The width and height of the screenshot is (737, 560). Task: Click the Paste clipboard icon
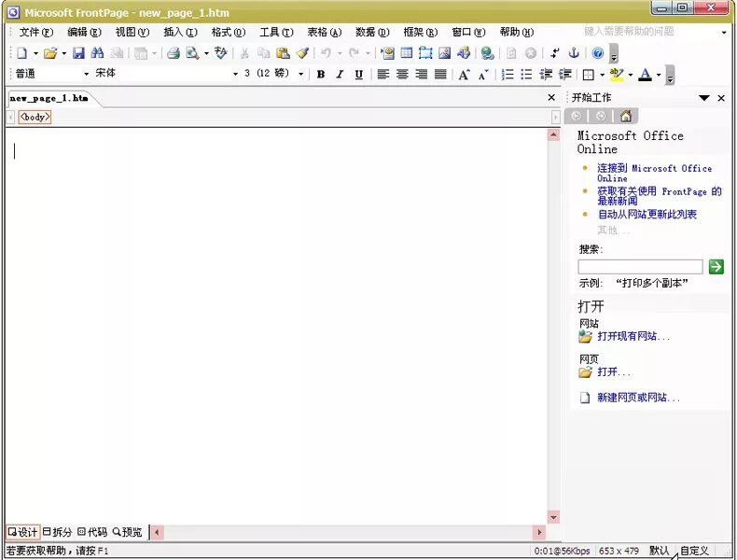283,53
